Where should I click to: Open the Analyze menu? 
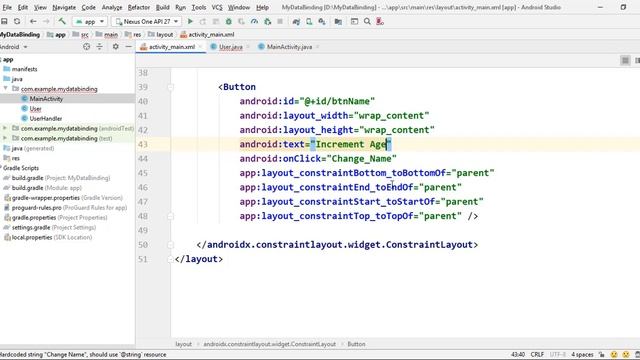click(x=112, y=7)
